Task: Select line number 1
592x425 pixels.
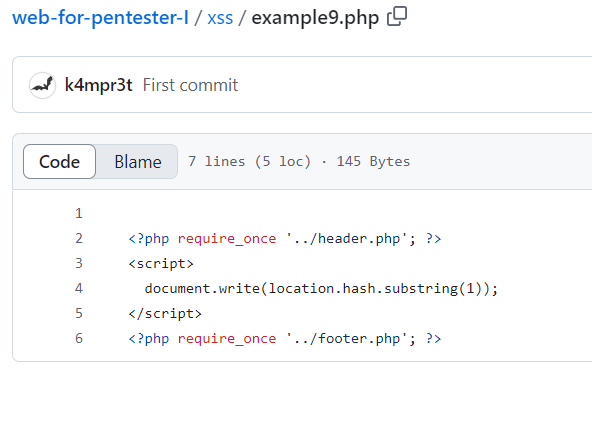Action: [x=79, y=214]
